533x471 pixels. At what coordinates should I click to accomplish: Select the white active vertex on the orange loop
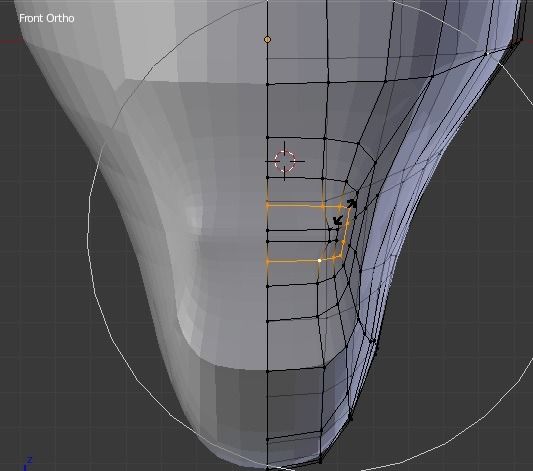point(320,260)
